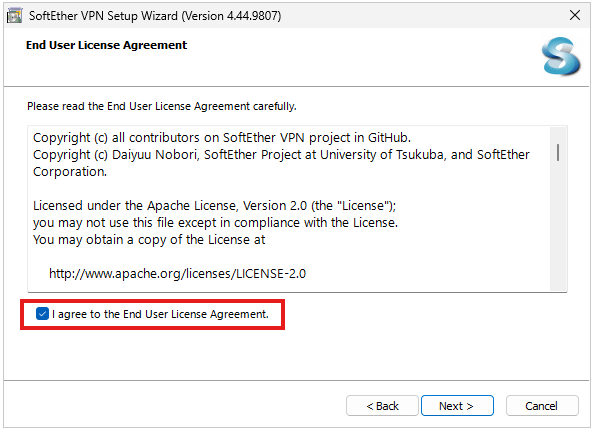
Task: Select the apache.org LICENSE-2.0 URL text
Action: 177,273
